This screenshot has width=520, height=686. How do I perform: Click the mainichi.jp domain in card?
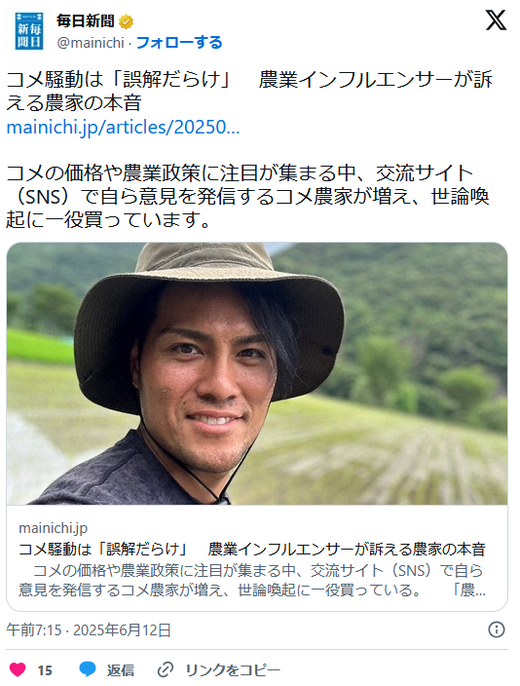pos(53,528)
